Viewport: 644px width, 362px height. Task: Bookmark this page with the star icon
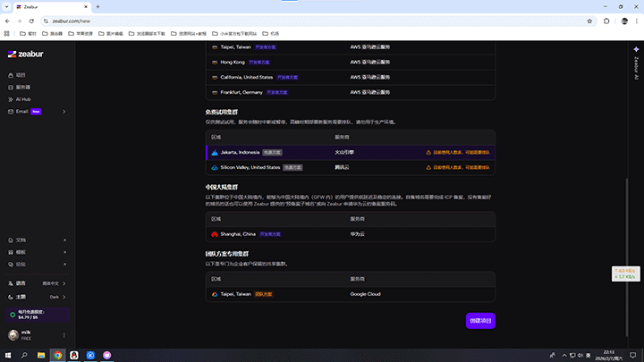(589, 20)
